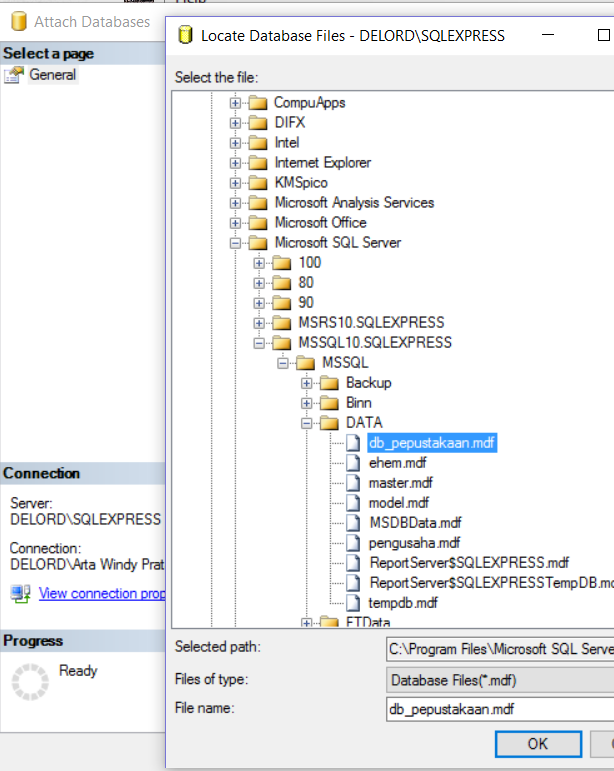Expand the Microsoft Office folder node
Image resolution: width=614 pixels, height=771 pixels.
(x=235, y=223)
